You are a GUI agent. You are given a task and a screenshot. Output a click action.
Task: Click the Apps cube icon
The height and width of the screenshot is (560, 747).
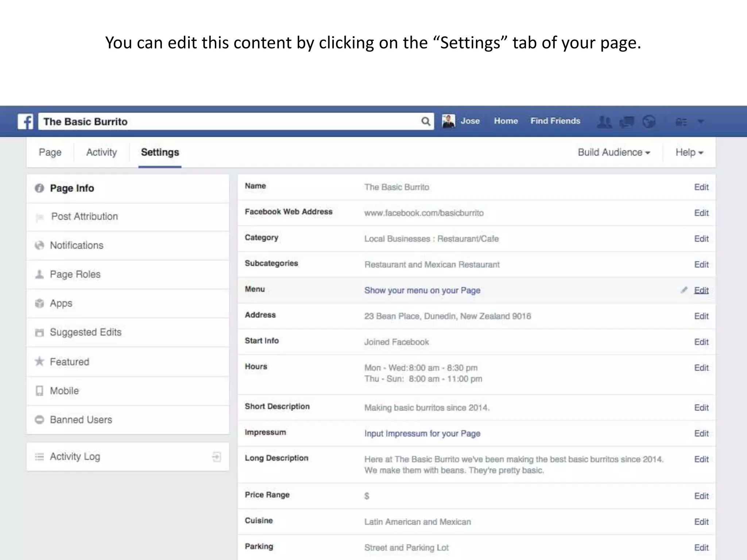coord(39,303)
